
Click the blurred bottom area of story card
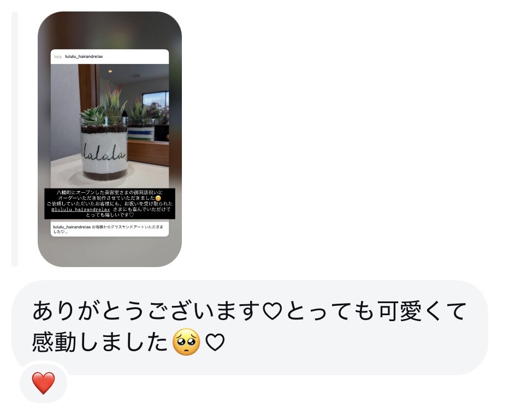(110, 252)
